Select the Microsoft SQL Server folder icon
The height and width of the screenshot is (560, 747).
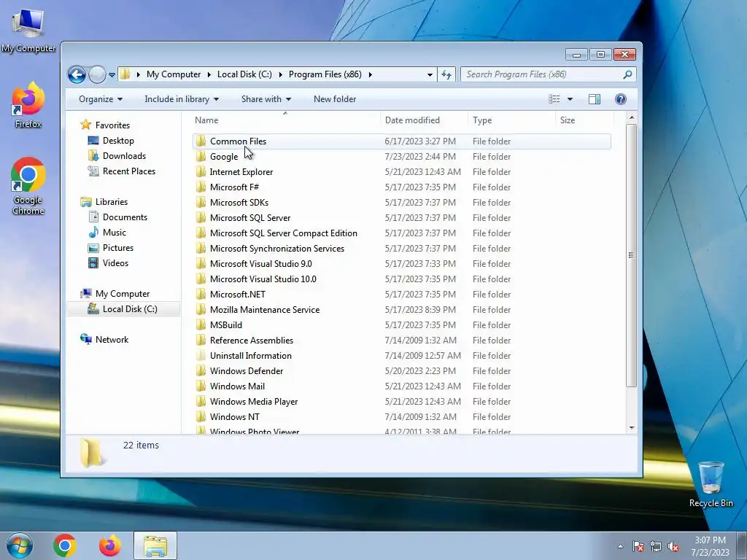click(x=201, y=217)
